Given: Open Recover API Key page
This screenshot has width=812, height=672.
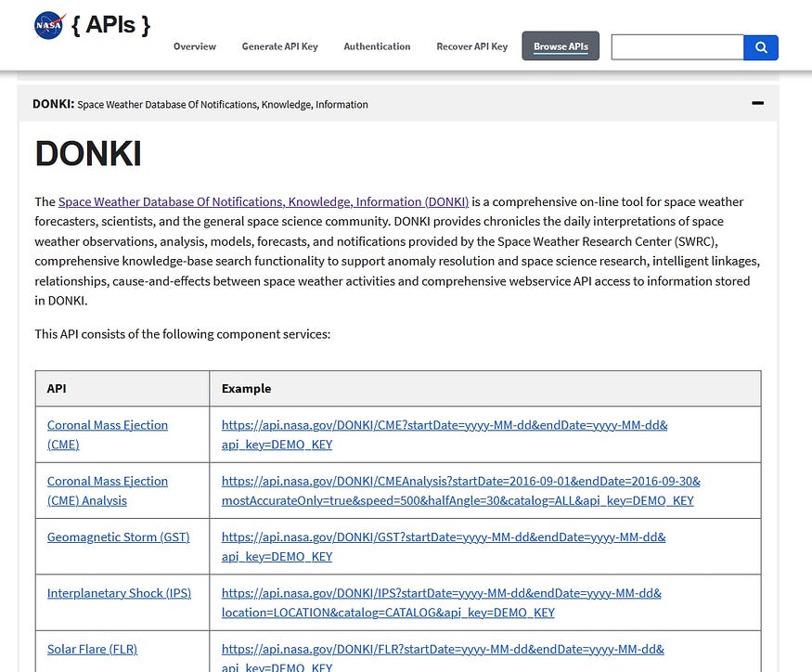Looking at the screenshot, I should 471,46.
